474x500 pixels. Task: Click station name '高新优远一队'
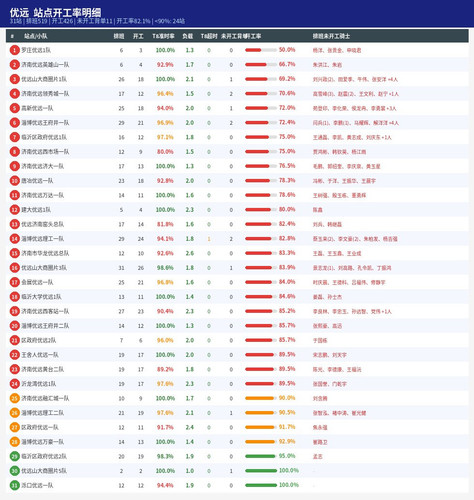37,108
